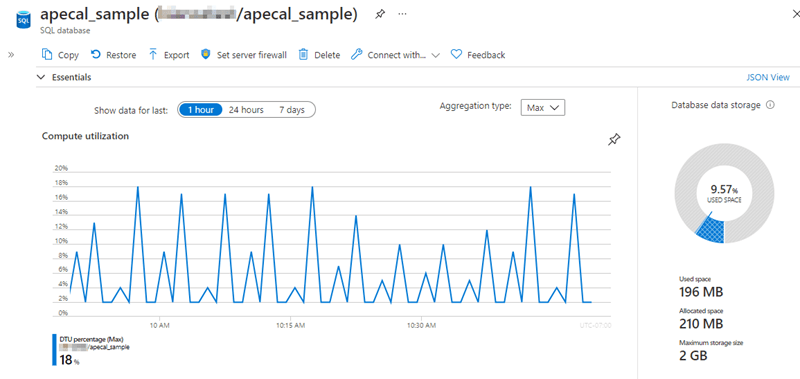Pin apecal_sample database to the dashboard

coord(380,14)
